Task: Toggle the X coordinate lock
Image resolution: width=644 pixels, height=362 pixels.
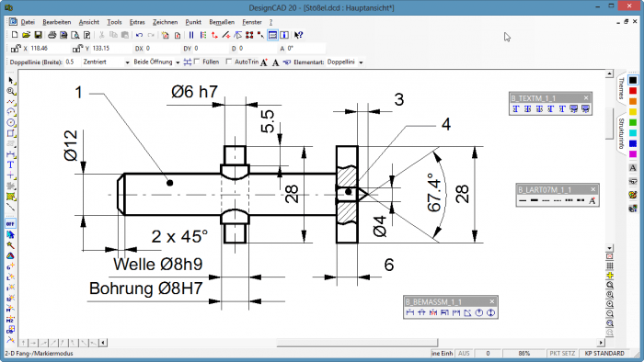Action: pyautogui.click(x=16, y=49)
